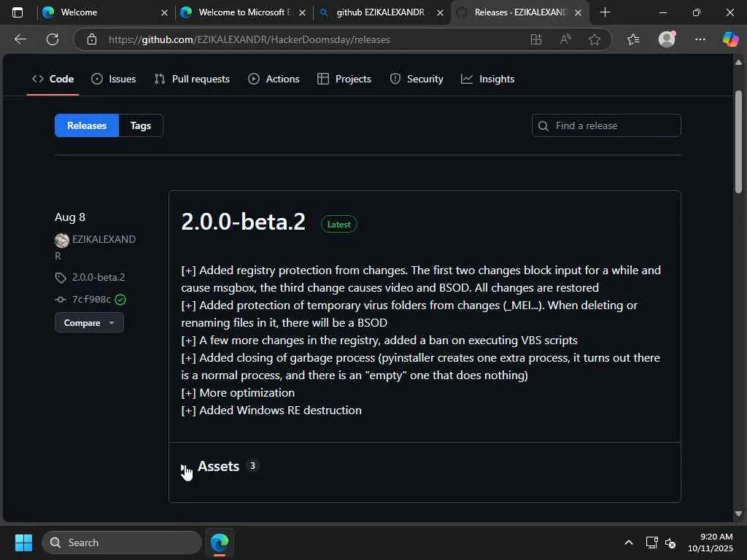The height and width of the screenshot is (560, 747).
Task: Go back using browser back arrow
Action: pos(20,39)
